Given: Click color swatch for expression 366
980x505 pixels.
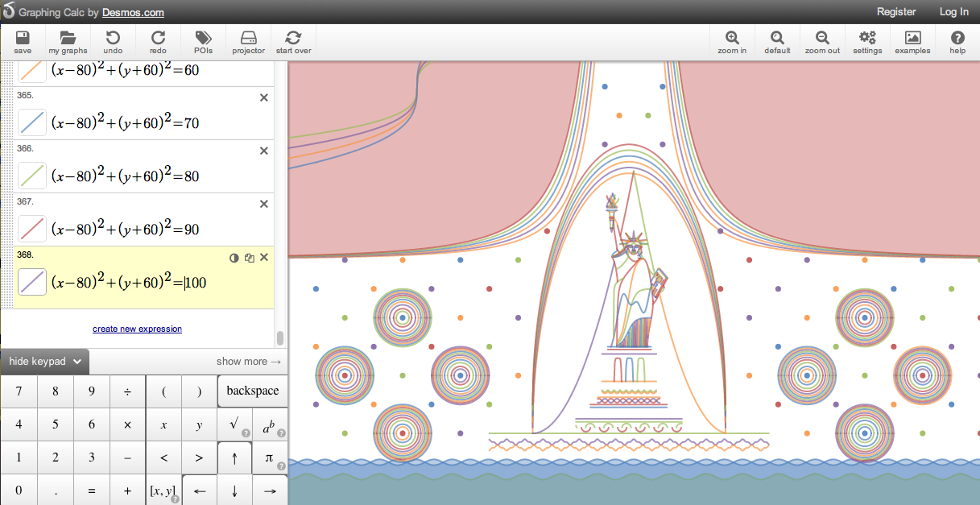Looking at the screenshot, I should pos(32,176).
